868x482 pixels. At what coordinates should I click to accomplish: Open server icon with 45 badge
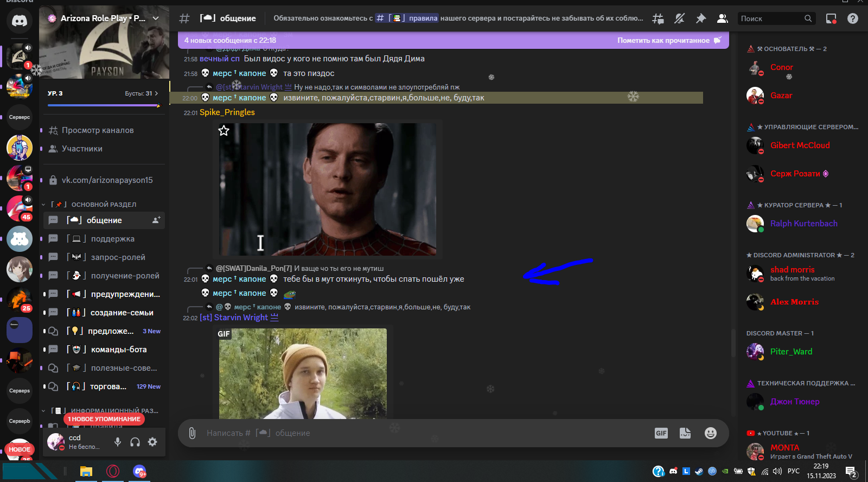click(20, 208)
